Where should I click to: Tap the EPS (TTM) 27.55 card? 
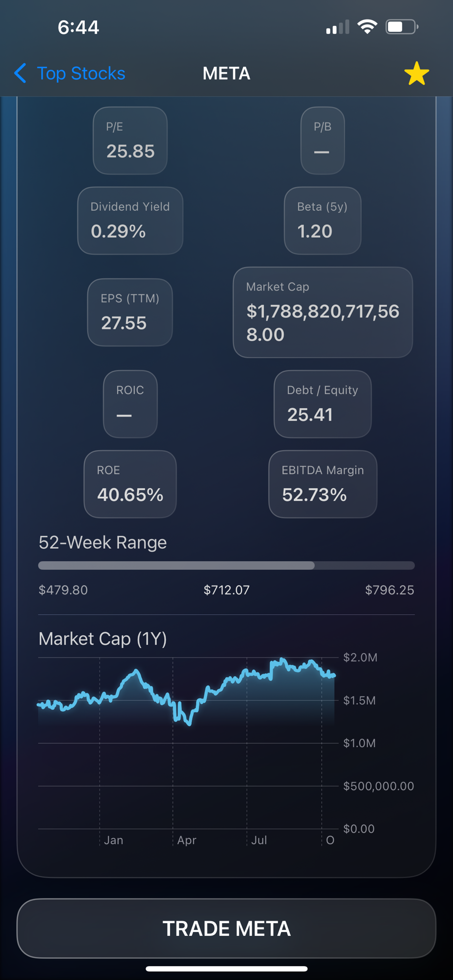(130, 312)
